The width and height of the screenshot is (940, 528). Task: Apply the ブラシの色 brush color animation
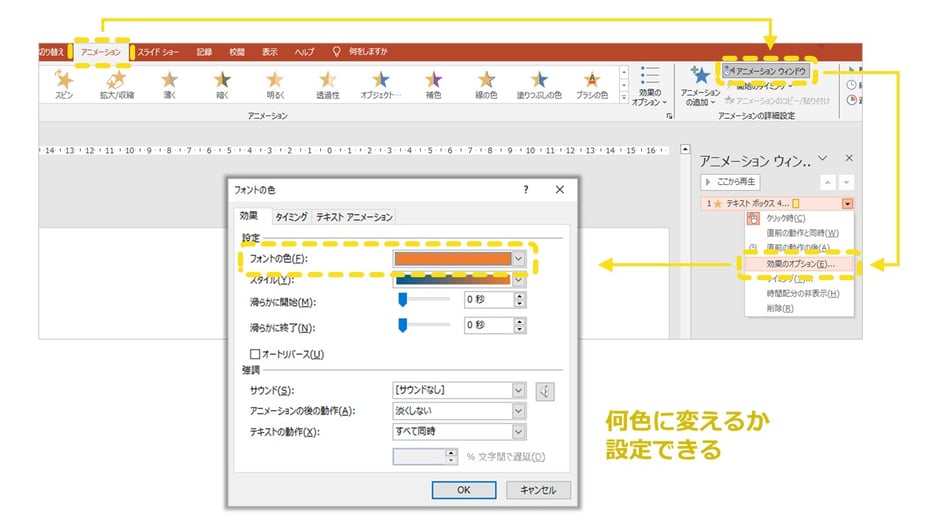pos(592,83)
